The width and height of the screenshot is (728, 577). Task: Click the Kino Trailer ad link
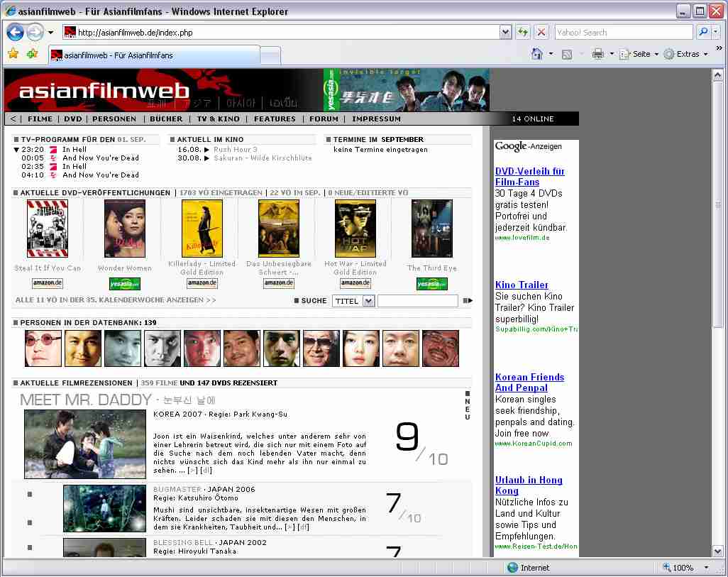click(522, 285)
